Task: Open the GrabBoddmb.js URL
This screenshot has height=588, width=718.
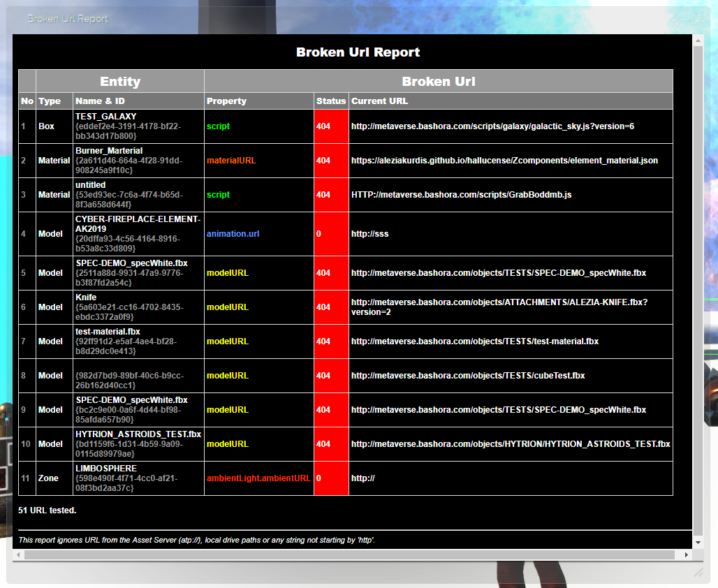Action: click(x=461, y=195)
